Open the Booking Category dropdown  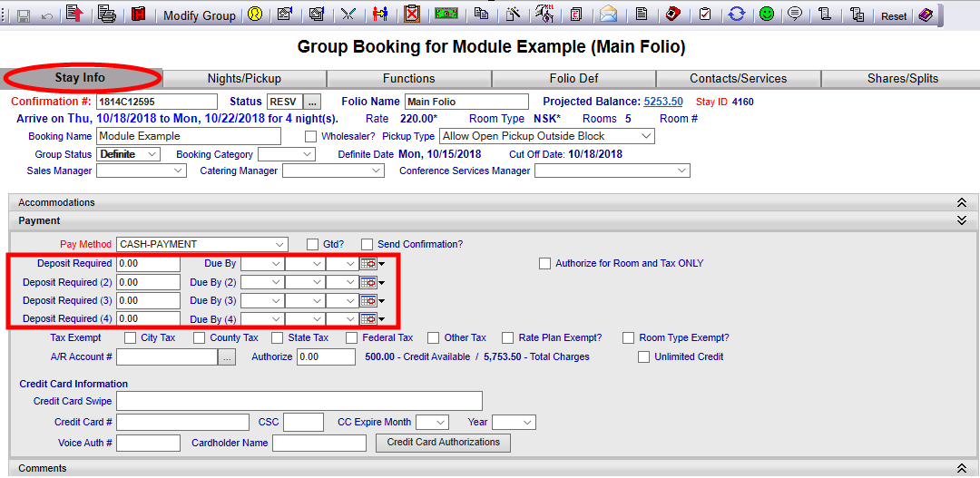[287, 153]
